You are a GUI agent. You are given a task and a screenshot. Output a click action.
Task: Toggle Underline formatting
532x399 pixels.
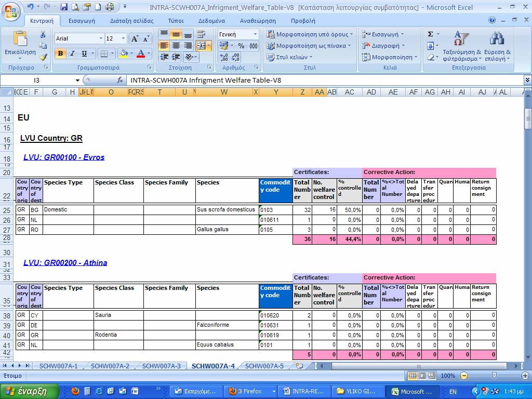click(84, 54)
